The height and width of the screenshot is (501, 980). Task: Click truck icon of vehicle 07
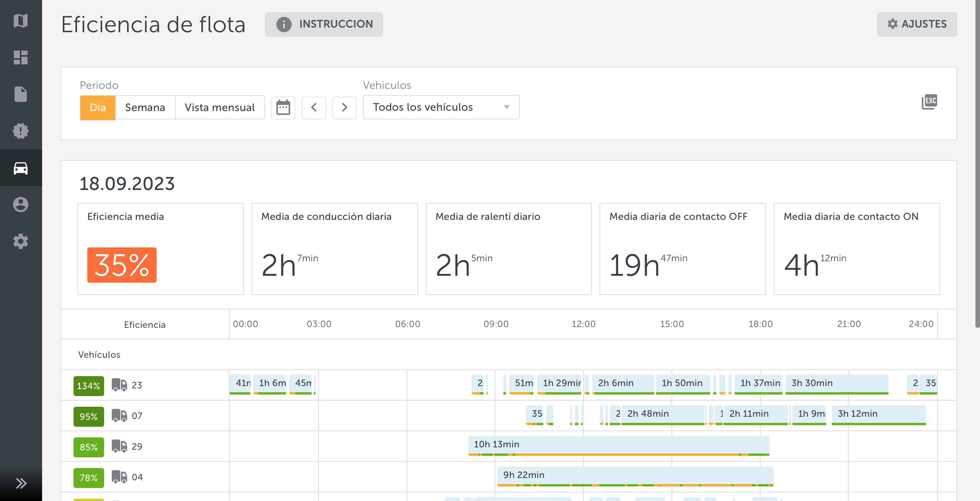coord(119,415)
